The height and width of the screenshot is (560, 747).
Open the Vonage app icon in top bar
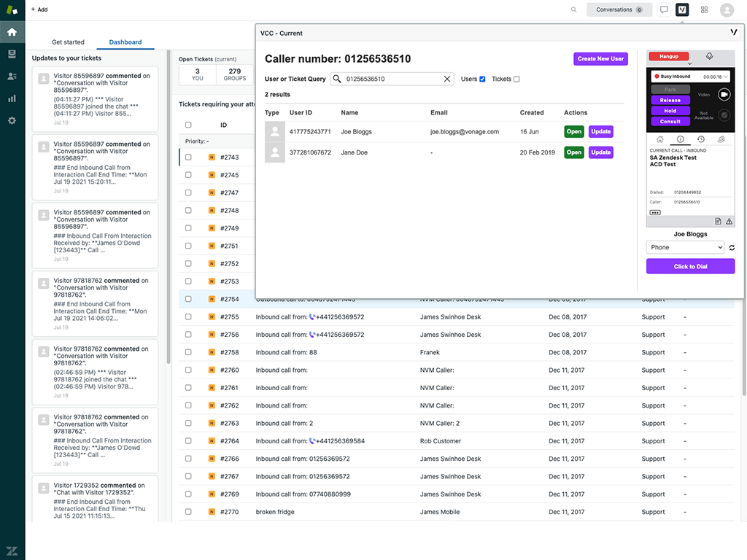point(682,9)
